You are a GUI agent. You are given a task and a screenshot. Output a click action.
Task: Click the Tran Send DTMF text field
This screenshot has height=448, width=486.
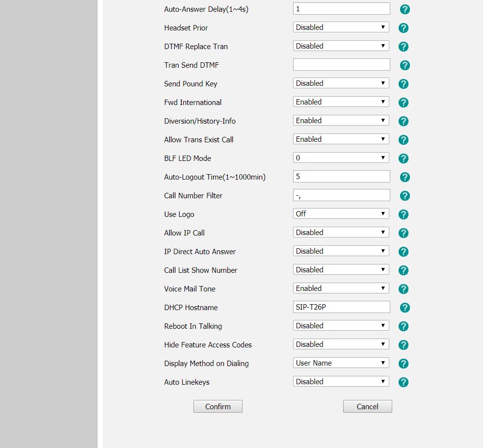pos(341,64)
